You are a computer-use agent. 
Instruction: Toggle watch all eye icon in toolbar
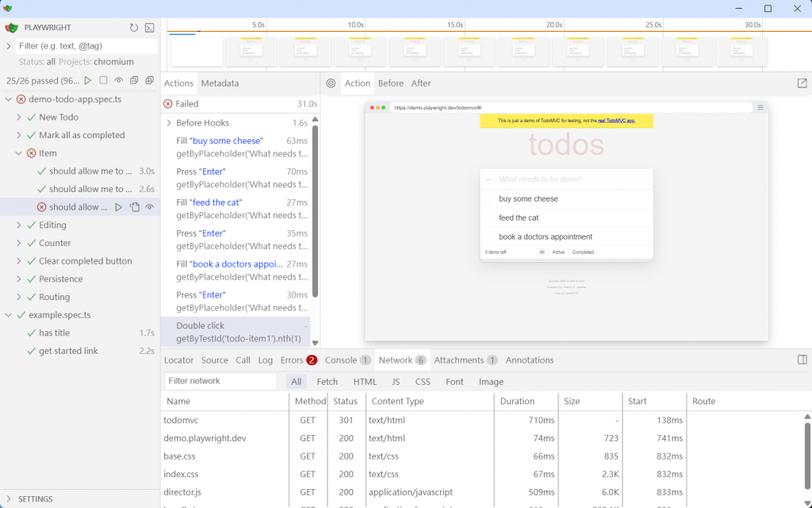pyautogui.click(x=119, y=80)
